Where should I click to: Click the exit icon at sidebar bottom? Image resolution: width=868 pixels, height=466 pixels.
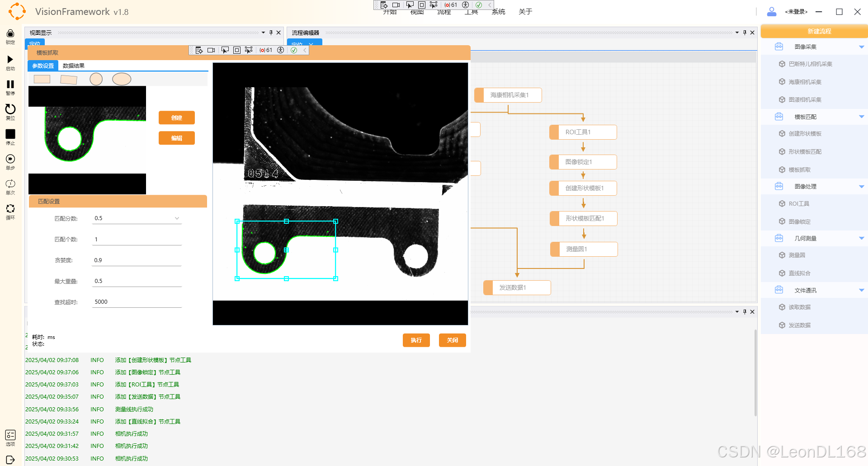[10, 460]
